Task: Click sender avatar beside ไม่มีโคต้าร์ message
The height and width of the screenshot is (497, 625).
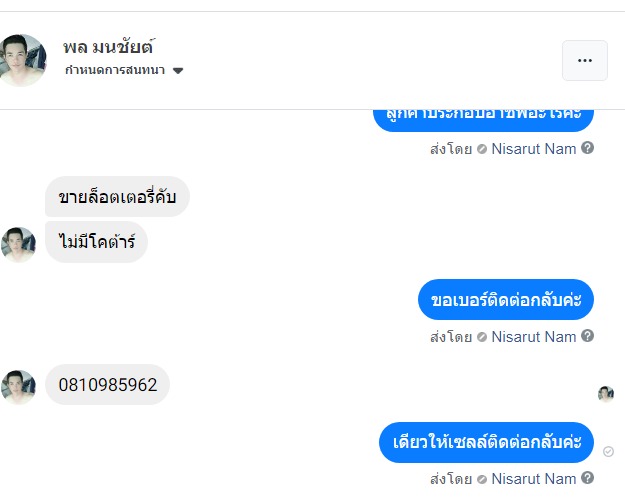Action: [x=18, y=244]
